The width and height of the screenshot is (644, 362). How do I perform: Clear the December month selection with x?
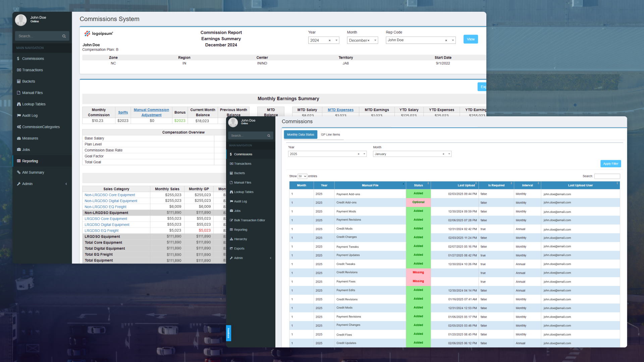point(369,41)
